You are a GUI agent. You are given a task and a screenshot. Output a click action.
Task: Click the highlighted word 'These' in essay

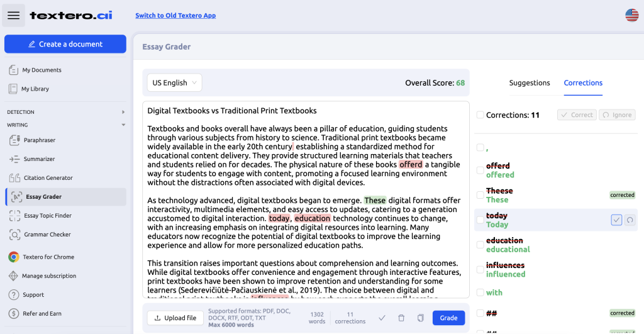pos(375,201)
